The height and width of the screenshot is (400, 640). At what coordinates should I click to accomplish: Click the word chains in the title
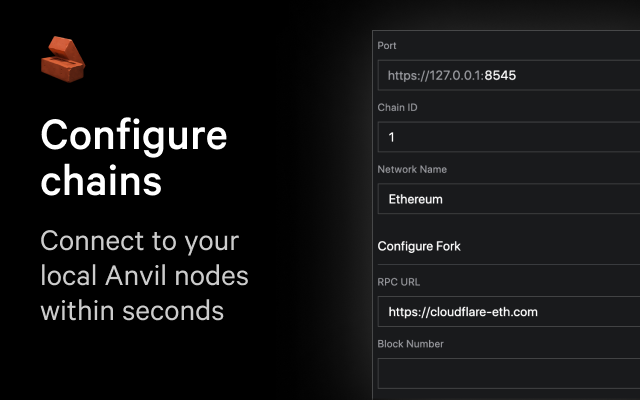pos(101,182)
